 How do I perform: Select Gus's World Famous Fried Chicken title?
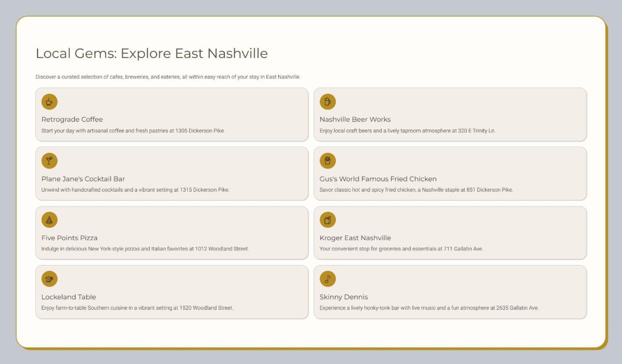point(378,179)
